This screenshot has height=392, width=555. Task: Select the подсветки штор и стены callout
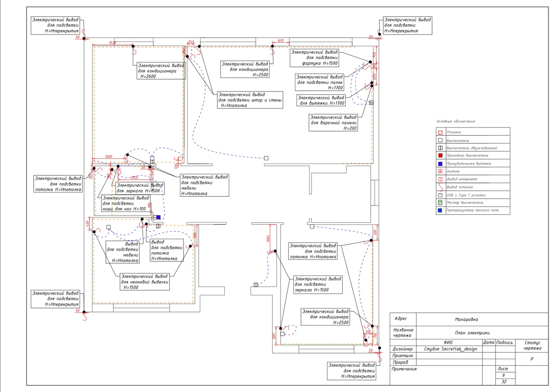250,100
